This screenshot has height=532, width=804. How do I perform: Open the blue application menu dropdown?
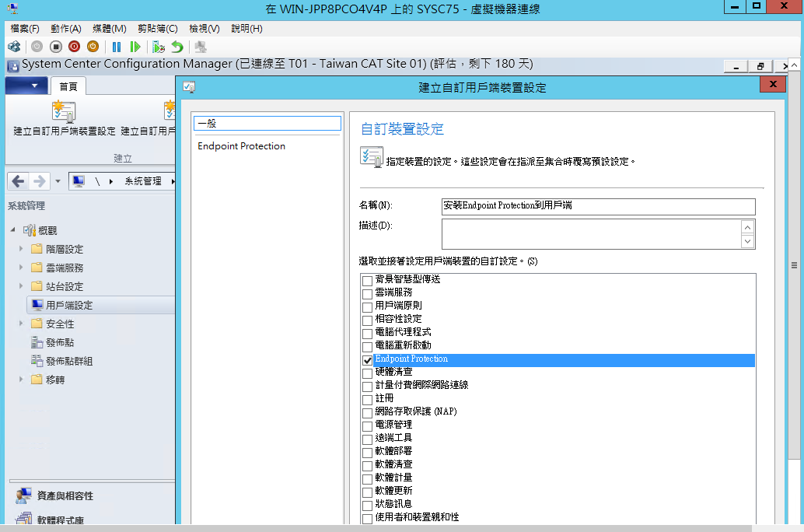[26, 86]
